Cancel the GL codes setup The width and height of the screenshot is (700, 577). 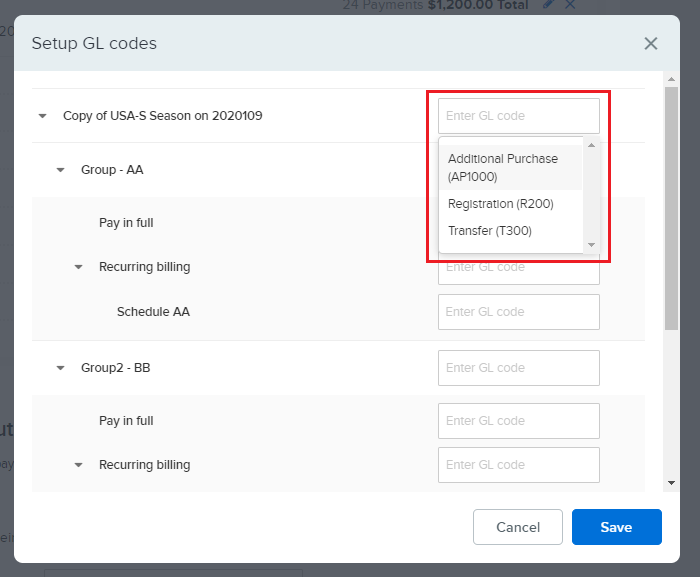pyautogui.click(x=518, y=527)
